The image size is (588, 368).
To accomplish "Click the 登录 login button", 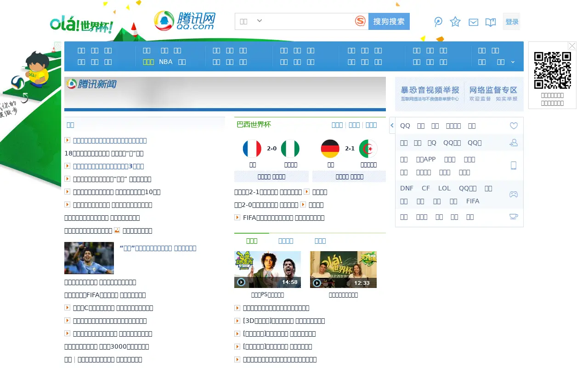I will pos(512,22).
